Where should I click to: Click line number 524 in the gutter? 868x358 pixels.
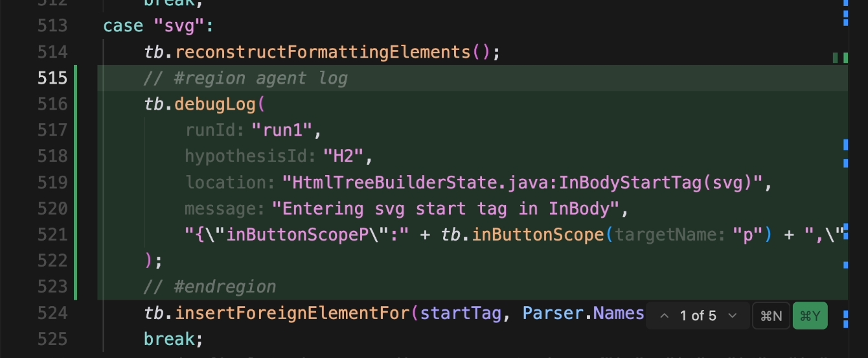click(52, 313)
